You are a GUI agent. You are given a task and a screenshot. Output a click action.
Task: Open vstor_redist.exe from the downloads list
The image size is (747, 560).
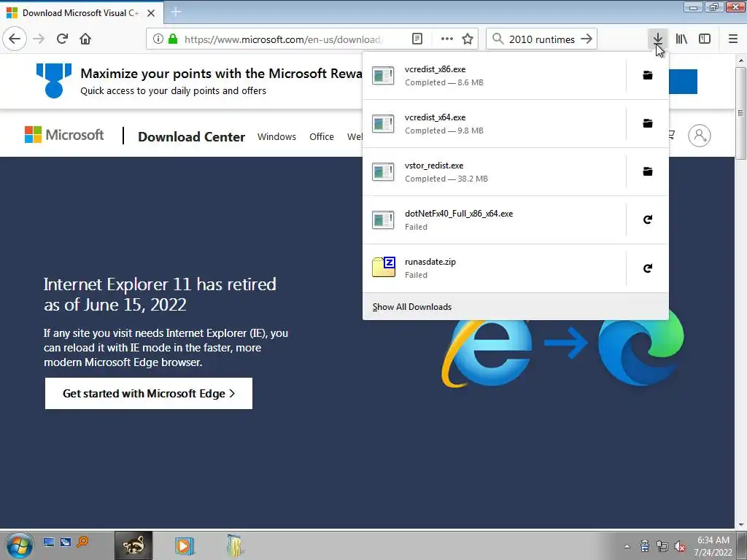(x=494, y=172)
